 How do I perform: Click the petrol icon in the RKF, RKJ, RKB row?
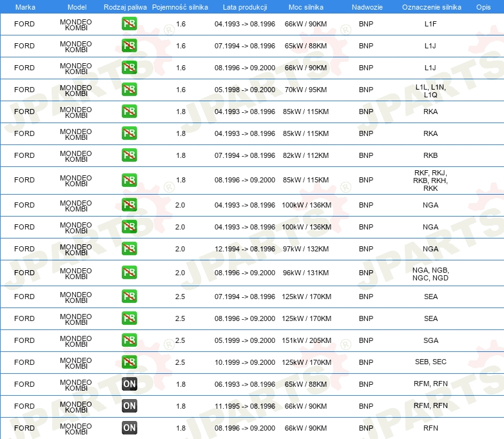129,180
